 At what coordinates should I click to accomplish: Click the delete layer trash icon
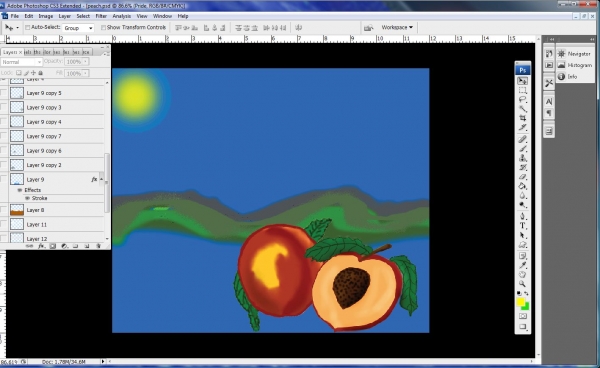(98, 246)
